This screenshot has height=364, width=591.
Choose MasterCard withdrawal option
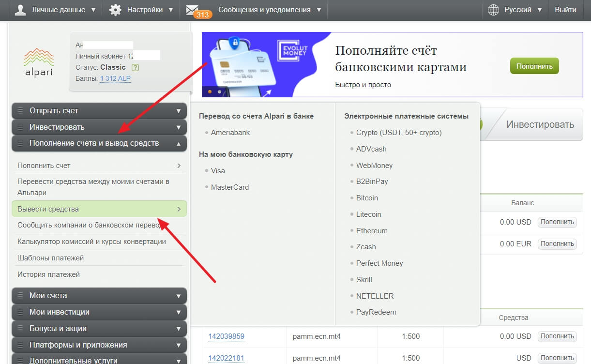pyautogui.click(x=230, y=187)
